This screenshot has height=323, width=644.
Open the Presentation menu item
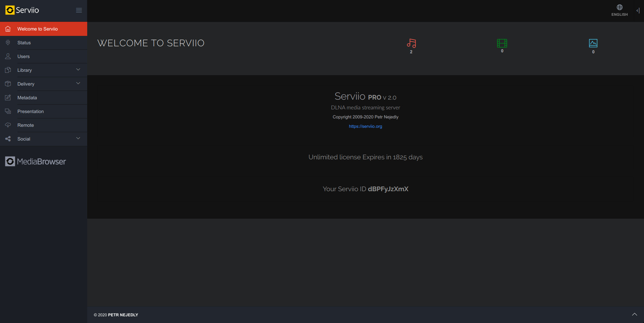pos(44,111)
